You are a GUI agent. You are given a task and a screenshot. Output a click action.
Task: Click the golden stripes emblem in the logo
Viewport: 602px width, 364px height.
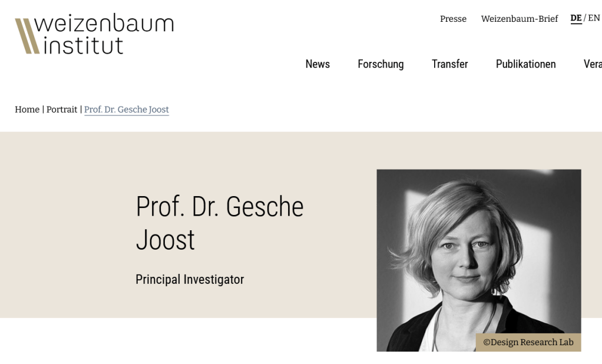27,36
